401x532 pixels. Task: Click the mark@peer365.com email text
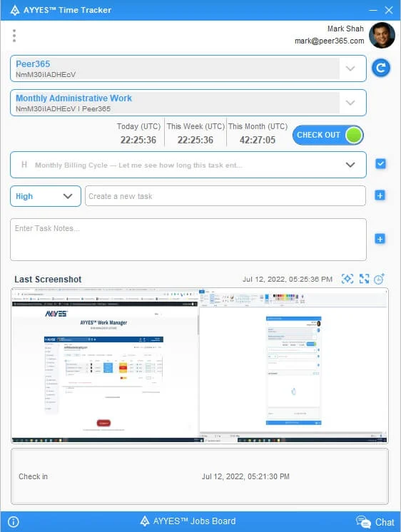tap(329, 41)
